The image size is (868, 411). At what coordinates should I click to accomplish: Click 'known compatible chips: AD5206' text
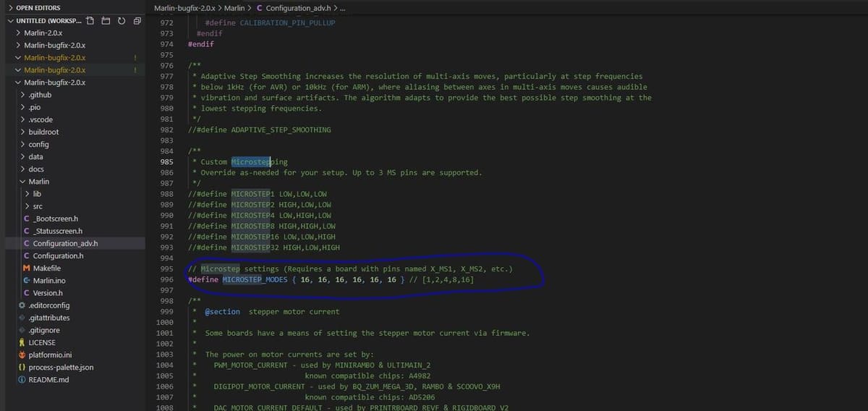(x=368, y=397)
